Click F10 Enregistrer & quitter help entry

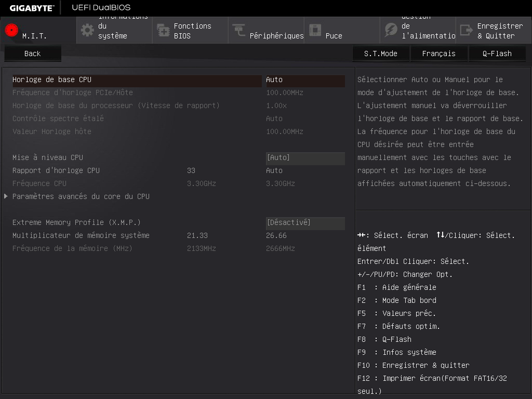click(413, 365)
